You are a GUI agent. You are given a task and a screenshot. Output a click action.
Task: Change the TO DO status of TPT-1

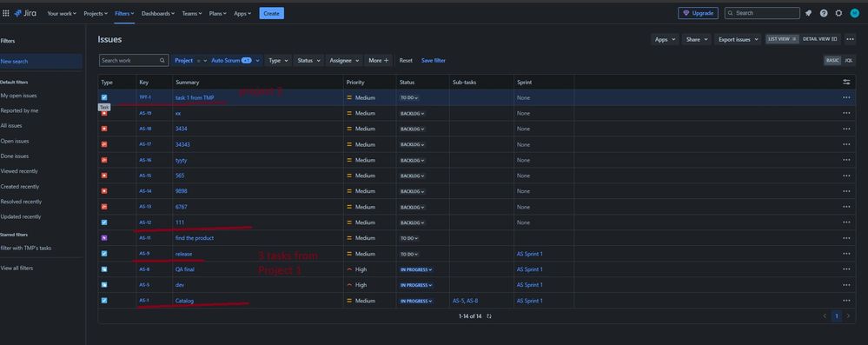(409, 97)
